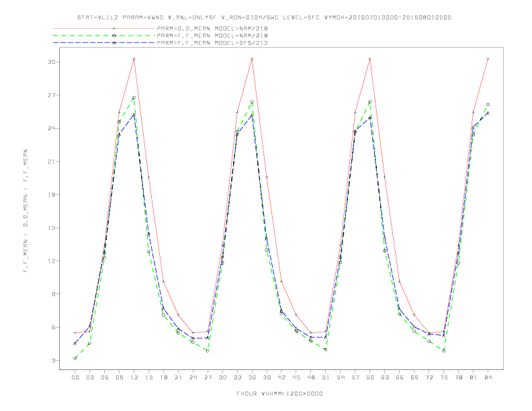Click red line peak marker at forecast hour 84

click(x=488, y=59)
